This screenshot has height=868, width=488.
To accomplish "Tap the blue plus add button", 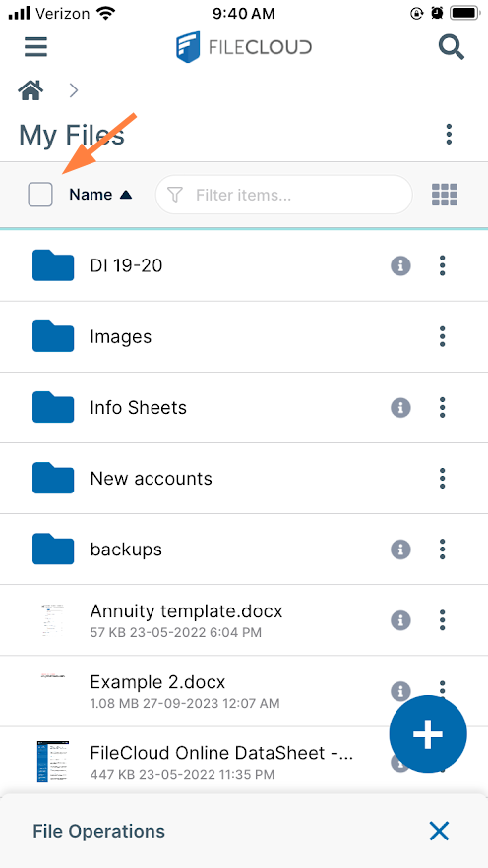I will (x=428, y=734).
